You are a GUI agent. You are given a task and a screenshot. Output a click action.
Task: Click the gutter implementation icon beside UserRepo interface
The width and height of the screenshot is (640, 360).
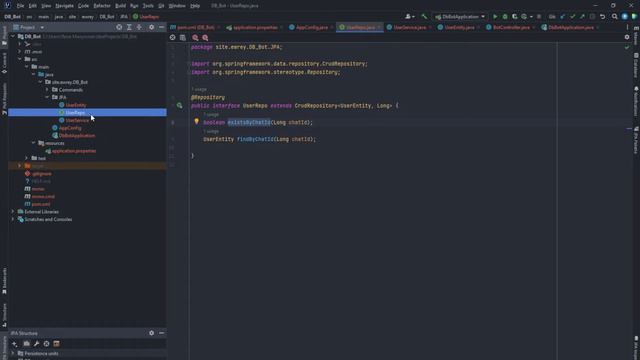point(180,106)
